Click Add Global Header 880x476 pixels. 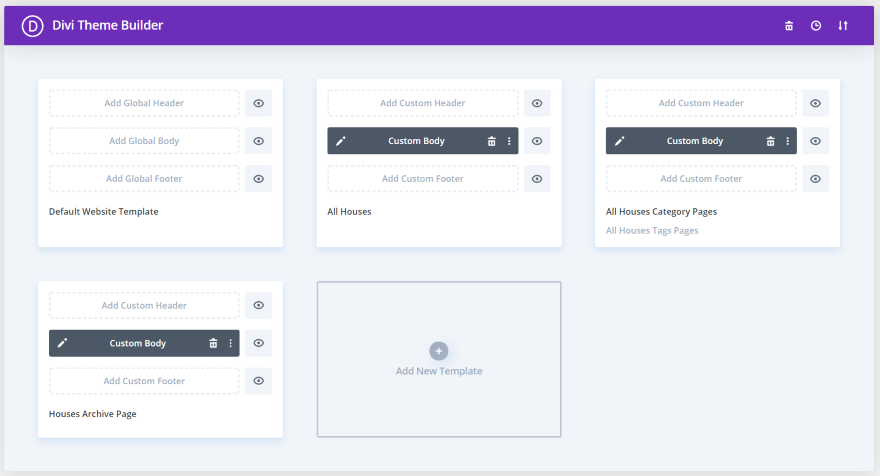coord(144,103)
